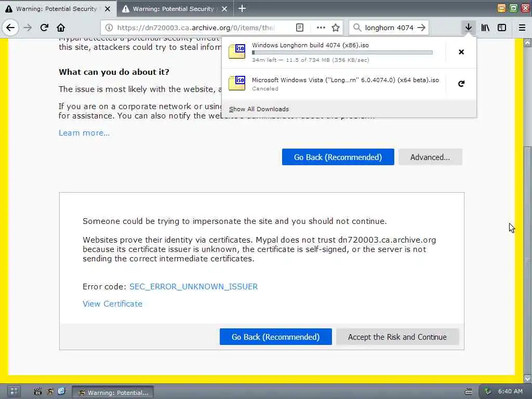Click the forward navigation arrow
The height and width of the screenshot is (399, 532).
click(28, 28)
